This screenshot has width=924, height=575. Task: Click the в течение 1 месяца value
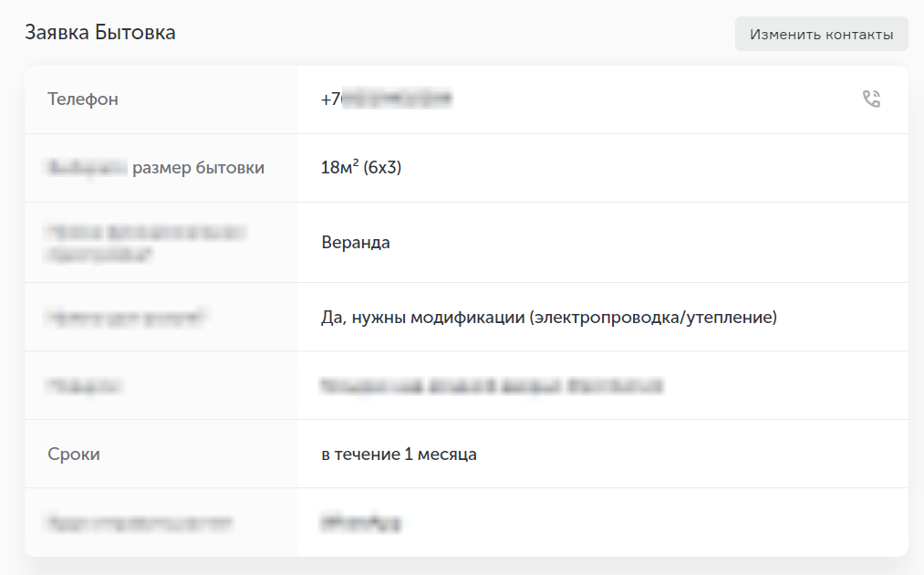pos(399,455)
